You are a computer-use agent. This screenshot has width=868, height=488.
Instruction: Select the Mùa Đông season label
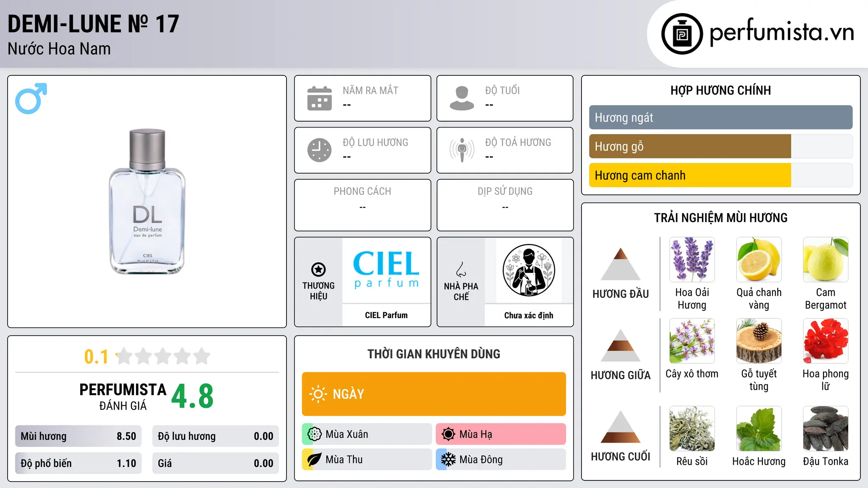(x=481, y=460)
